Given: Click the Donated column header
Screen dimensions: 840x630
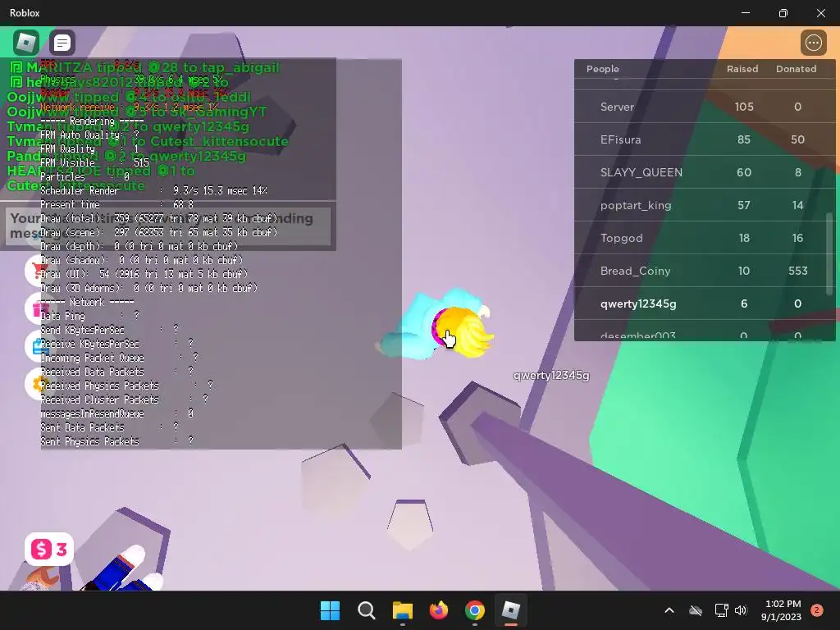Looking at the screenshot, I should click(x=796, y=69).
